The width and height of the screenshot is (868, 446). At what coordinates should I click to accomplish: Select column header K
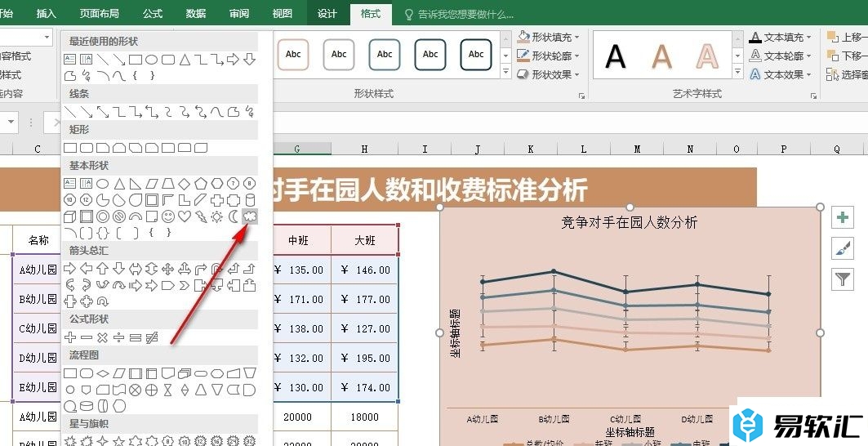pyautogui.click(x=530, y=149)
